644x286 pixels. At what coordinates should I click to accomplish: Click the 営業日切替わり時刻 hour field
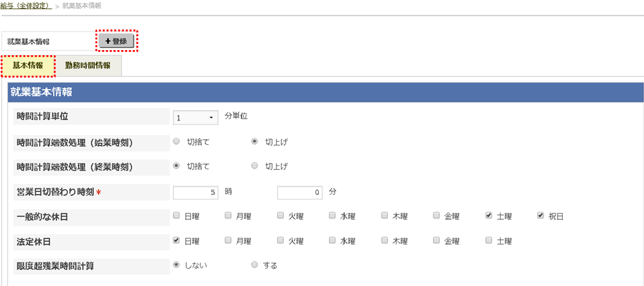point(196,192)
